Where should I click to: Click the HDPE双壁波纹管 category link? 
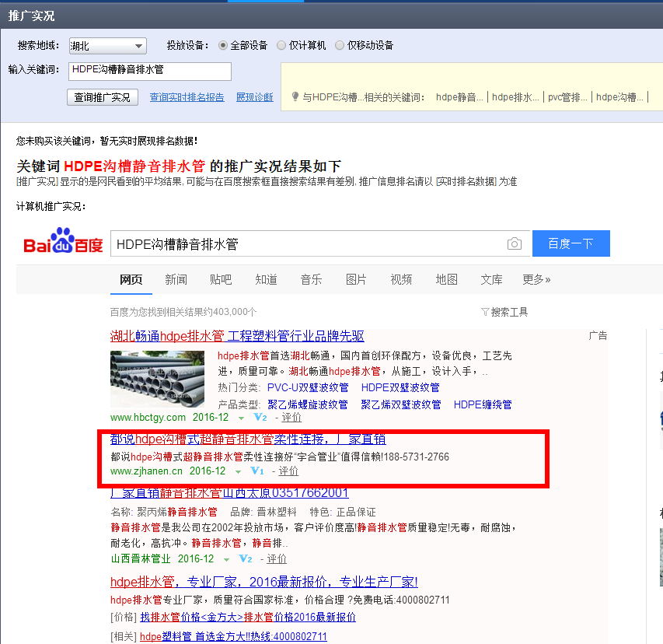tap(400, 387)
